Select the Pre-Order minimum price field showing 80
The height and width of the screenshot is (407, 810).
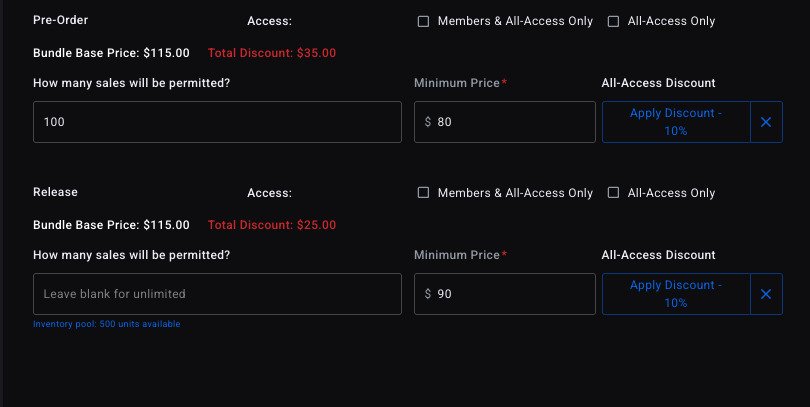[x=505, y=122]
